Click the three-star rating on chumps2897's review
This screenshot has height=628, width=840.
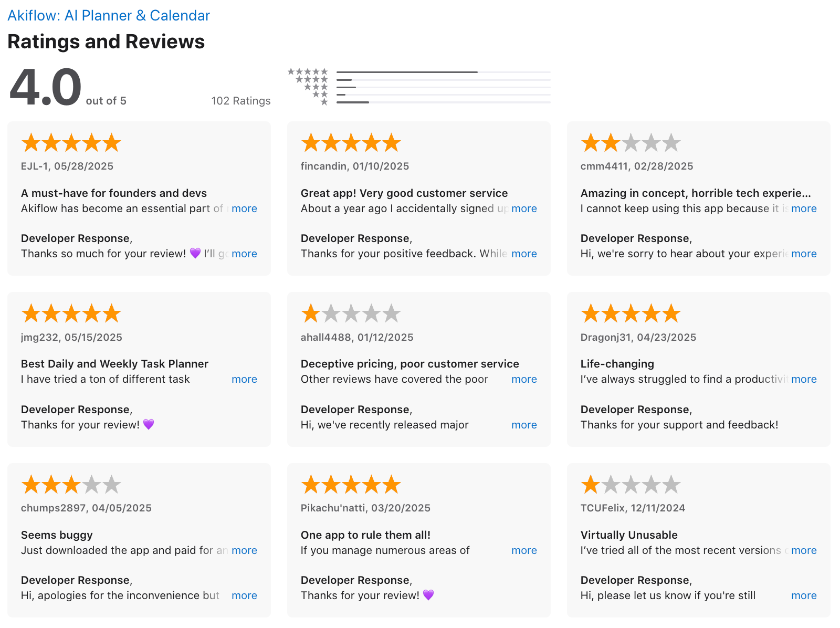(x=71, y=485)
